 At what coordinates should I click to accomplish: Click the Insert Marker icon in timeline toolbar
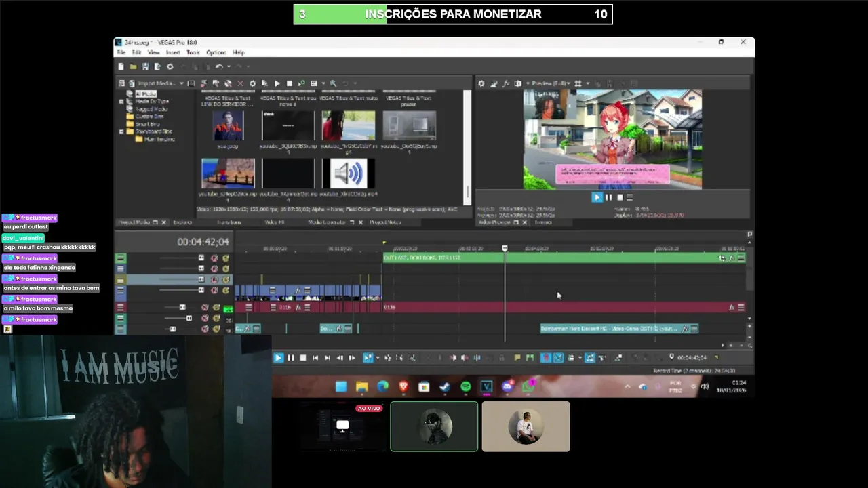517,357
